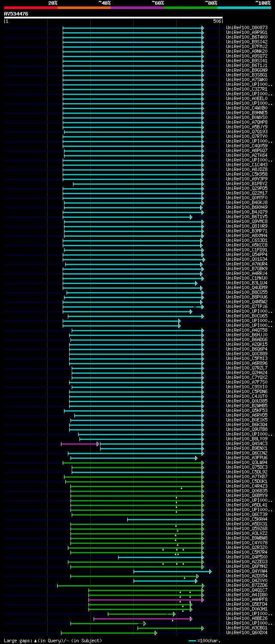
Task: Select label UniRef100_B3S8G1
Action: pyautogui.click(x=247, y=75)
